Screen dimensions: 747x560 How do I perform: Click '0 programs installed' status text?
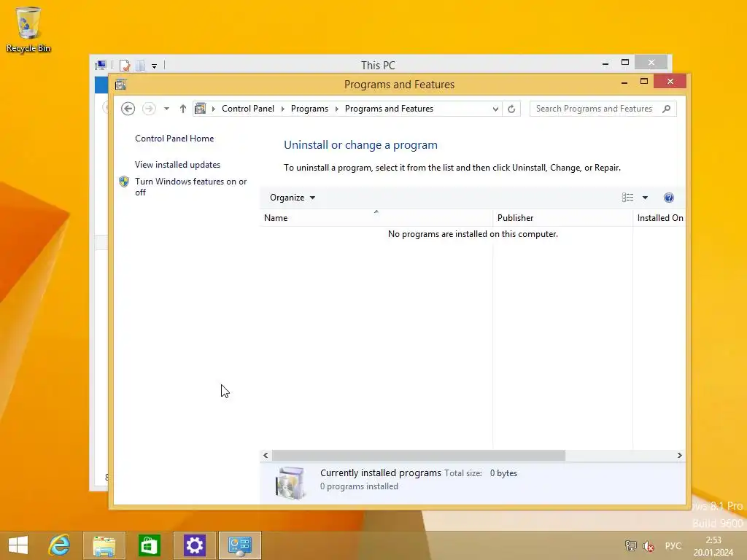tap(359, 486)
